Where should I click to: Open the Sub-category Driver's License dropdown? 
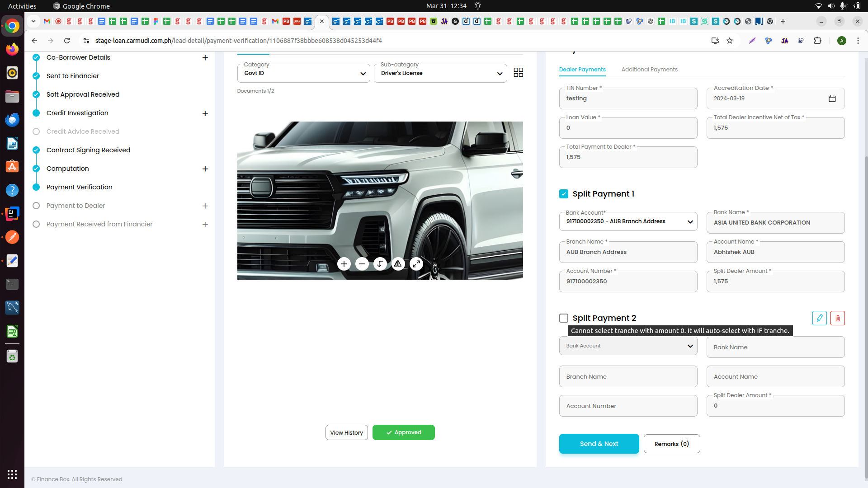(x=440, y=73)
